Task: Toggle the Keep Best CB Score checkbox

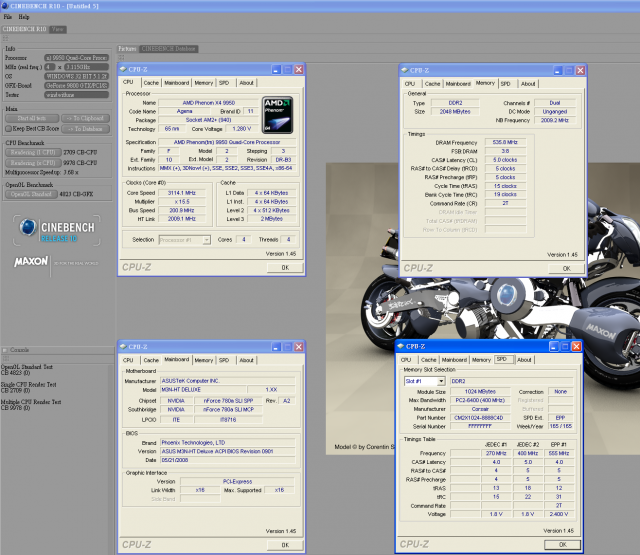Action: (x=8, y=129)
